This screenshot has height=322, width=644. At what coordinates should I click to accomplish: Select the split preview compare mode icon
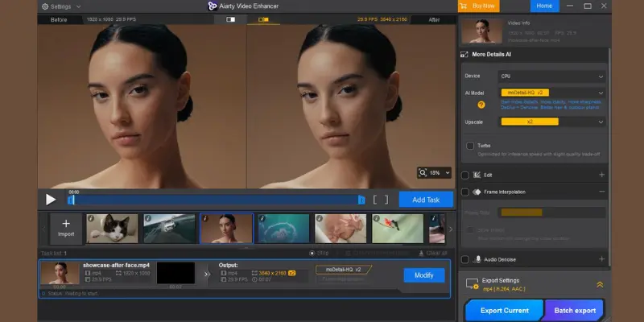point(230,19)
